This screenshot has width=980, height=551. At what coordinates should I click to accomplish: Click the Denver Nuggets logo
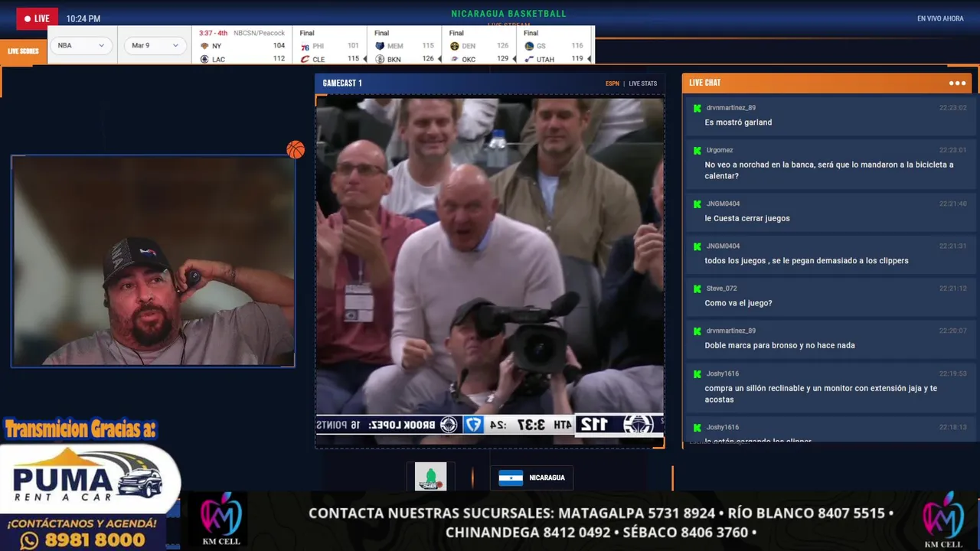click(454, 46)
